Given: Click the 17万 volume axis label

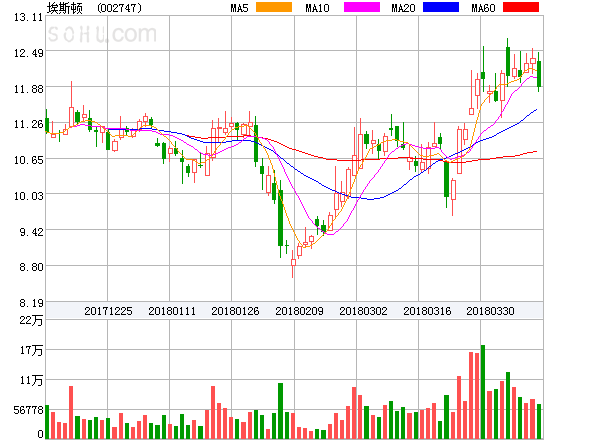Looking at the screenshot, I should [x=31, y=350].
